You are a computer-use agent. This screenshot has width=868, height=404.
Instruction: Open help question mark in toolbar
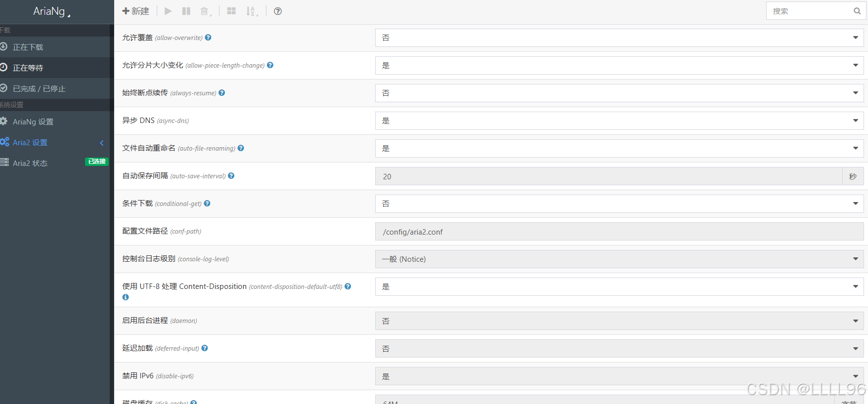[x=278, y=11]
